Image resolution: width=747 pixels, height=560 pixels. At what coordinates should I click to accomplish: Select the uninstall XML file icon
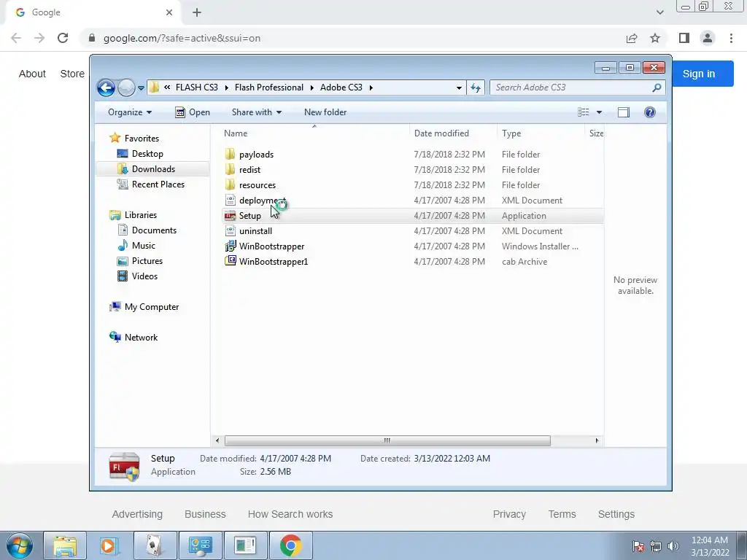coord(230,230)
